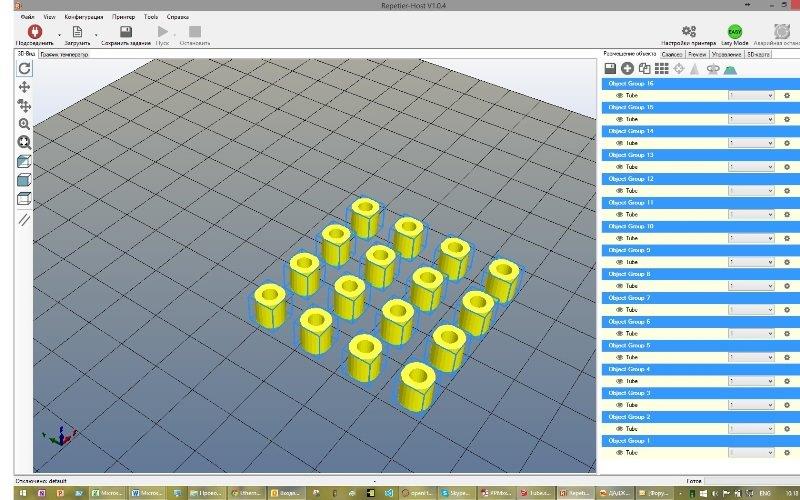Image resolution: width=800 pixels, height=500 pixels.
Task: Open the Windows Start button
Action: [x=22, y=493]
